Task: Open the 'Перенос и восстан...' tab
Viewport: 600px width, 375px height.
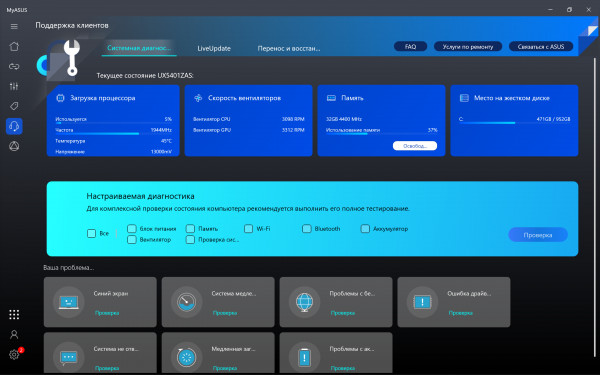Action: point(289,49)
